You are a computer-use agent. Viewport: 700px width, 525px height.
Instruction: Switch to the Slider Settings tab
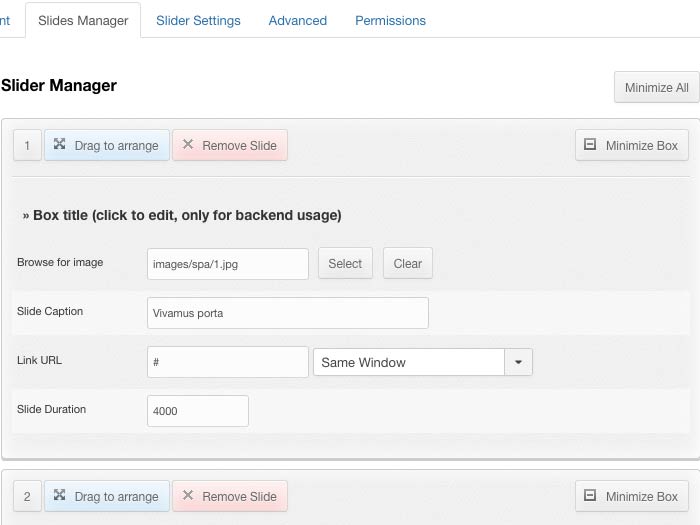click(x=198, y=20)
